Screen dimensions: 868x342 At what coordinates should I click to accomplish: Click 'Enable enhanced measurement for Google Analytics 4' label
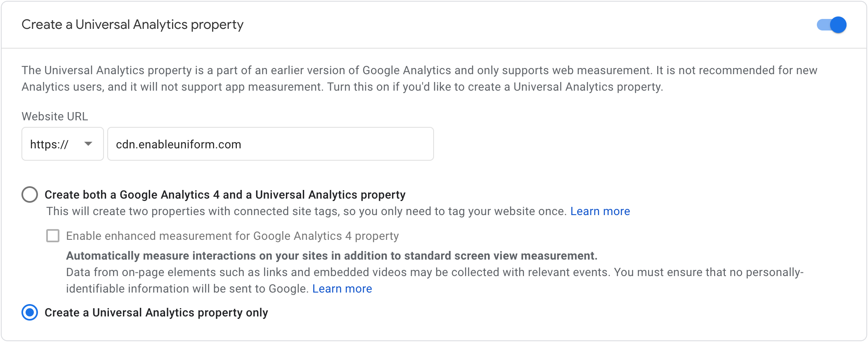click(232, 236)
